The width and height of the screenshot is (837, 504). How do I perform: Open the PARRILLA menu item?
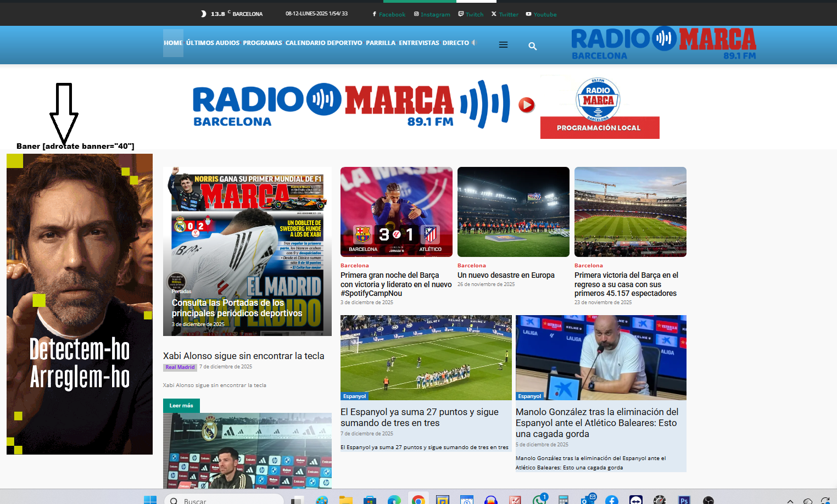point(381,43)
